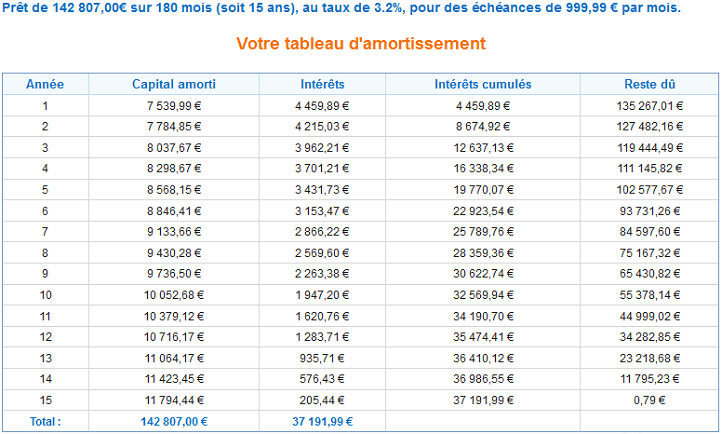Select the year 10 row number cell

[45, 295]
